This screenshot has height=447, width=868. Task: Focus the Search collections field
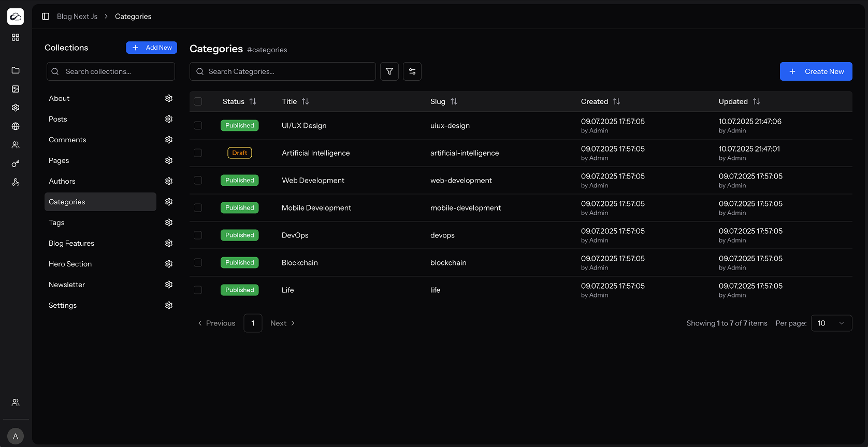[111, 71]
